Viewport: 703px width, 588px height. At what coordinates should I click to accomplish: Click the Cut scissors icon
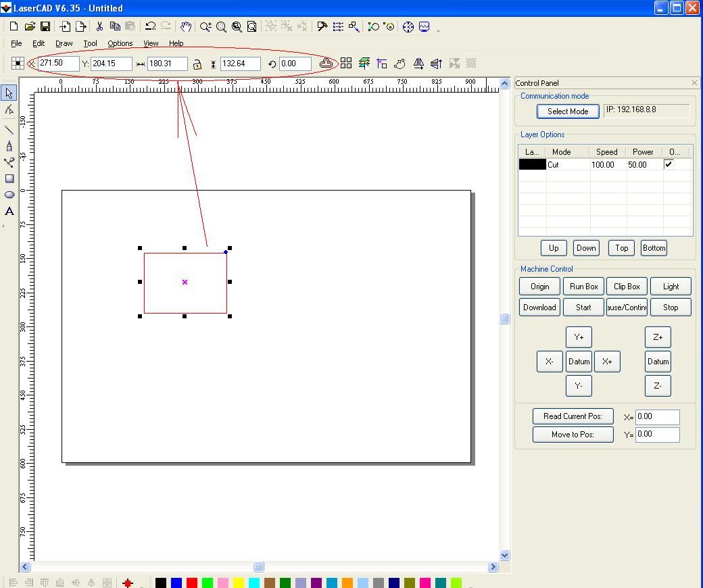pyautogui.click(x=99, y=27)
